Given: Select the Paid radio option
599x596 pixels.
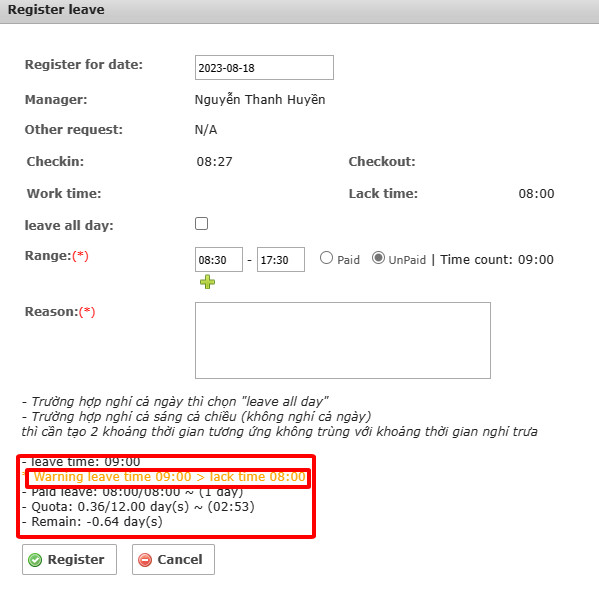Looking at the screenshot, I should tap(326, 258).
